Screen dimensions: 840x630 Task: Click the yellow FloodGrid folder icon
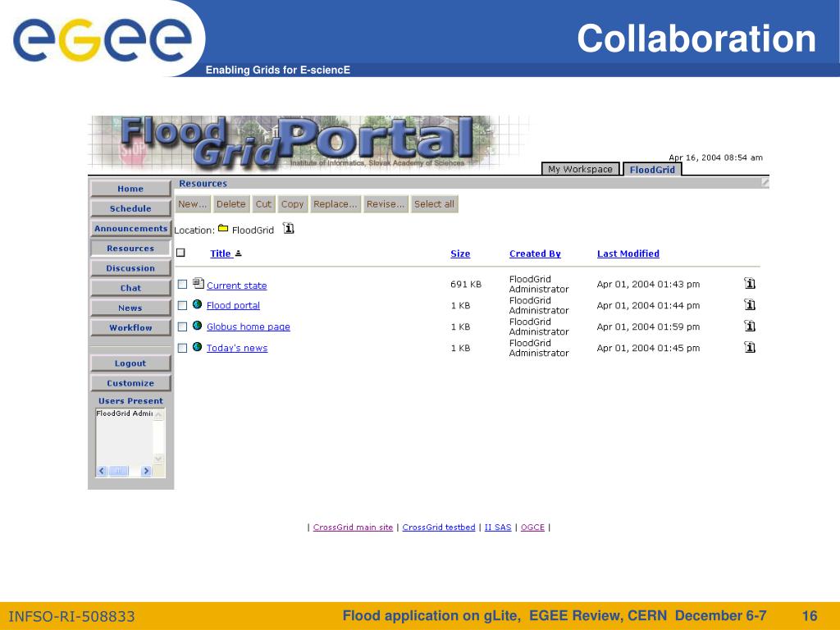(223, 229)
